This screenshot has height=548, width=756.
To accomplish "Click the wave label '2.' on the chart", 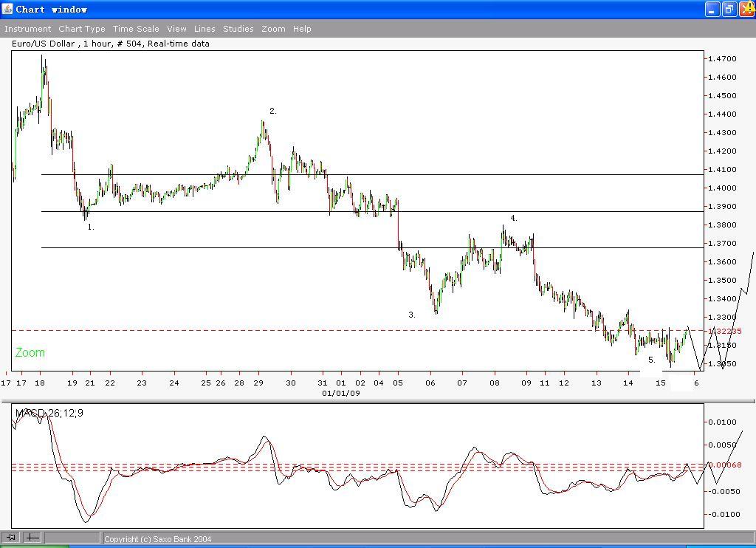I will (273, 111).
